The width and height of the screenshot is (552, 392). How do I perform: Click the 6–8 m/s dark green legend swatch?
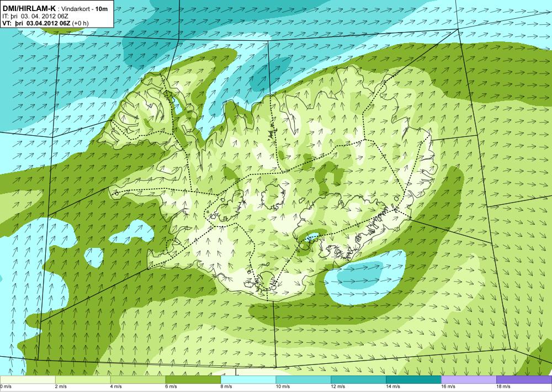coord(193,380)
